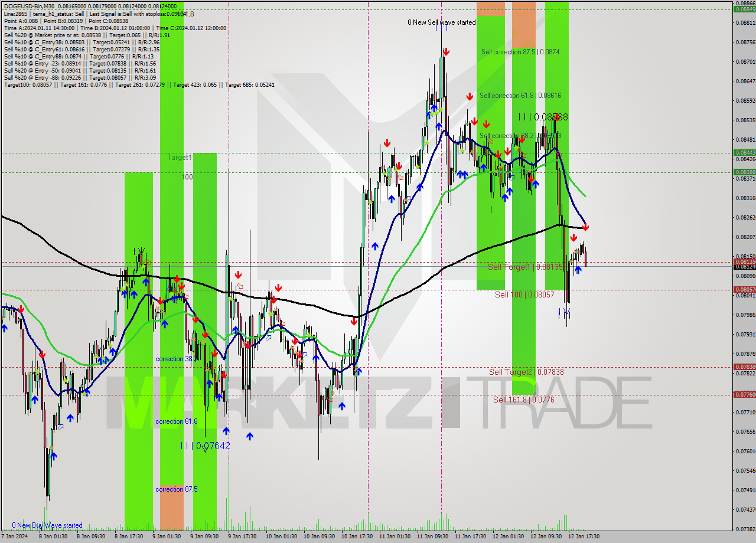756x543 pixels.
Task: Click the '10 Jan 17:30' time axis label
Action: [x=357, y=537]
